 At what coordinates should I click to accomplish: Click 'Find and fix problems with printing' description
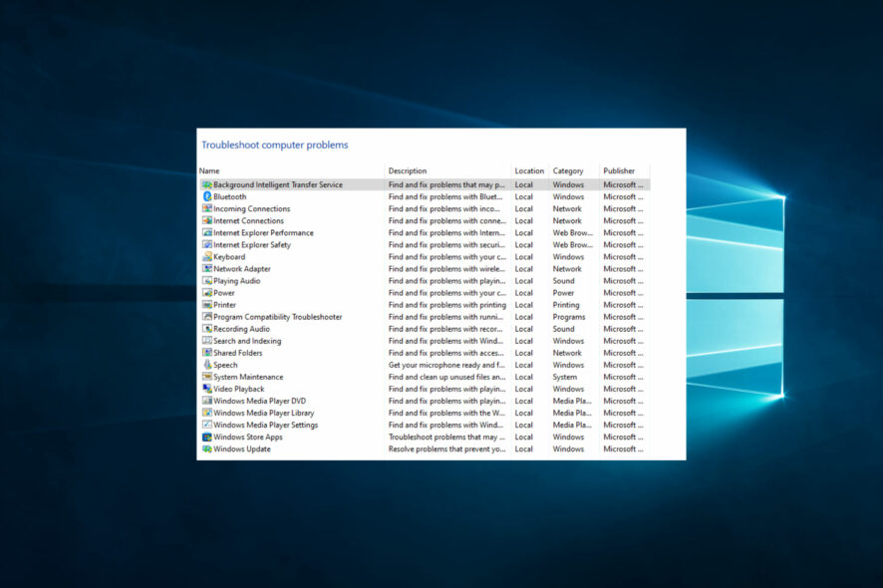pos(447,305)
